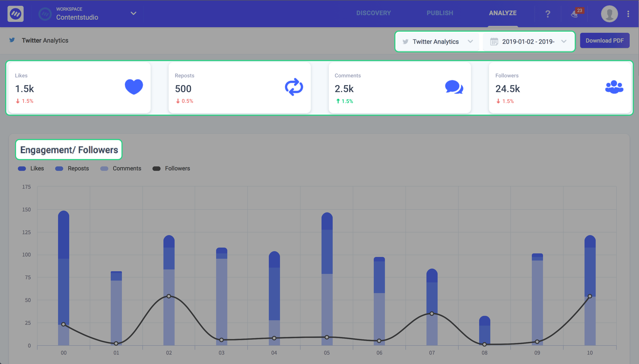Go to the Discovery tab

[x=373, y=13]
